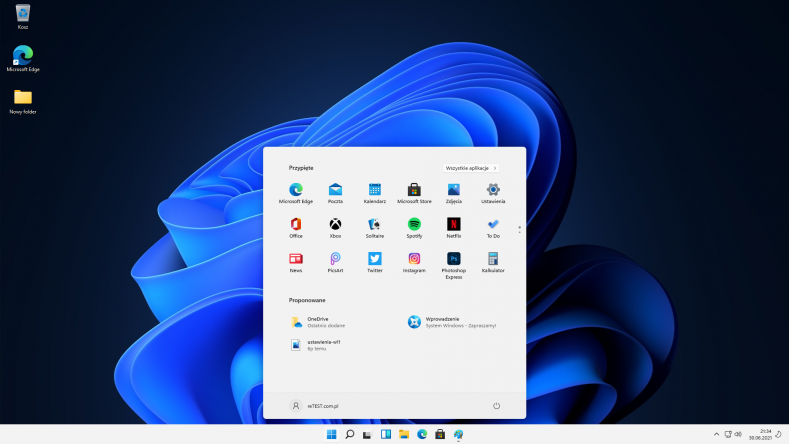Viewport: 789px width, 444px height.
Task: Click the network icon in system tray
Action: coord(728,434)
